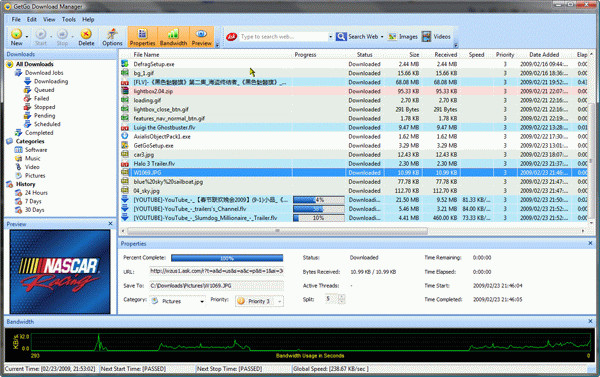Viewport: 600px width, 377px height.
Task: Click the Videos search icon
Action: coord(426,37)
